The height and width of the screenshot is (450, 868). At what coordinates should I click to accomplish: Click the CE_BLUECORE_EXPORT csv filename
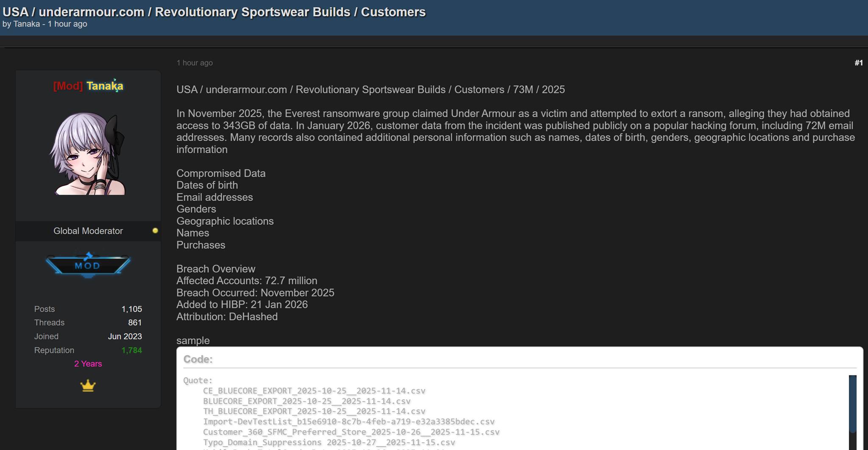[x=314, y=391]
